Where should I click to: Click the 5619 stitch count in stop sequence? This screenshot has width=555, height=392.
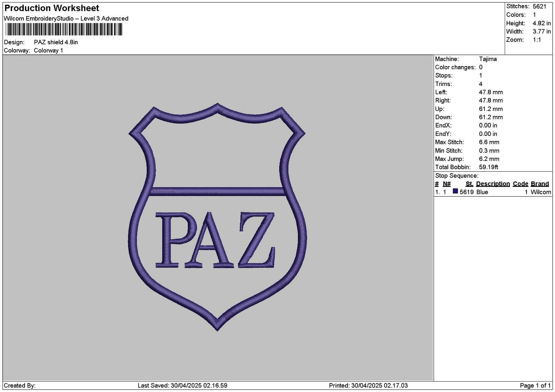coord(467,192)
